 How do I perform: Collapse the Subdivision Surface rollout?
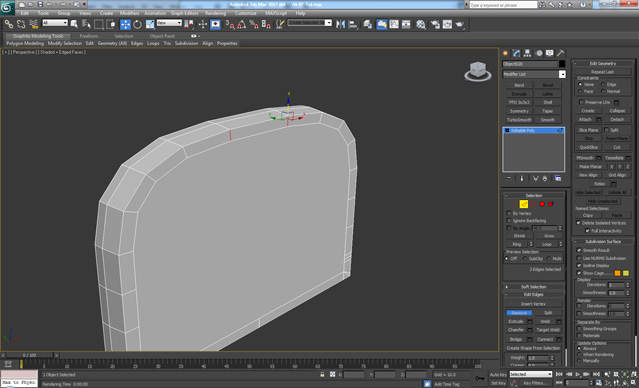point(603,242)
